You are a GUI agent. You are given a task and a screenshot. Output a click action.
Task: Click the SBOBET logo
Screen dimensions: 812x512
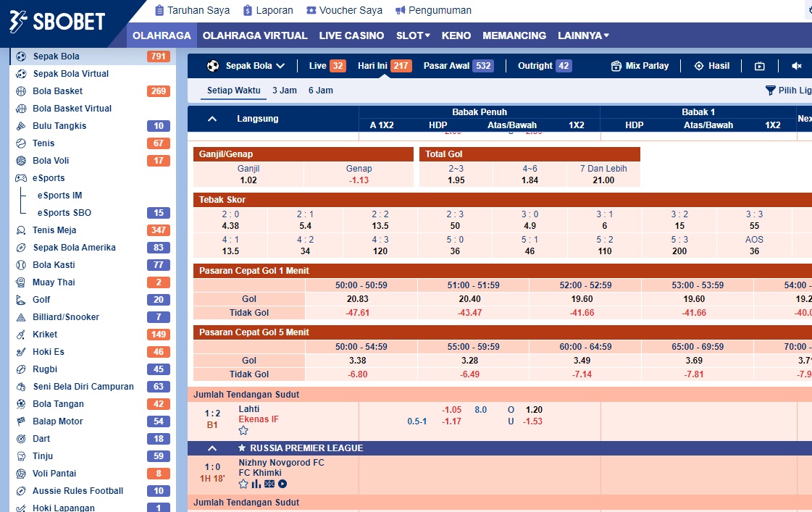click(57, 22)
